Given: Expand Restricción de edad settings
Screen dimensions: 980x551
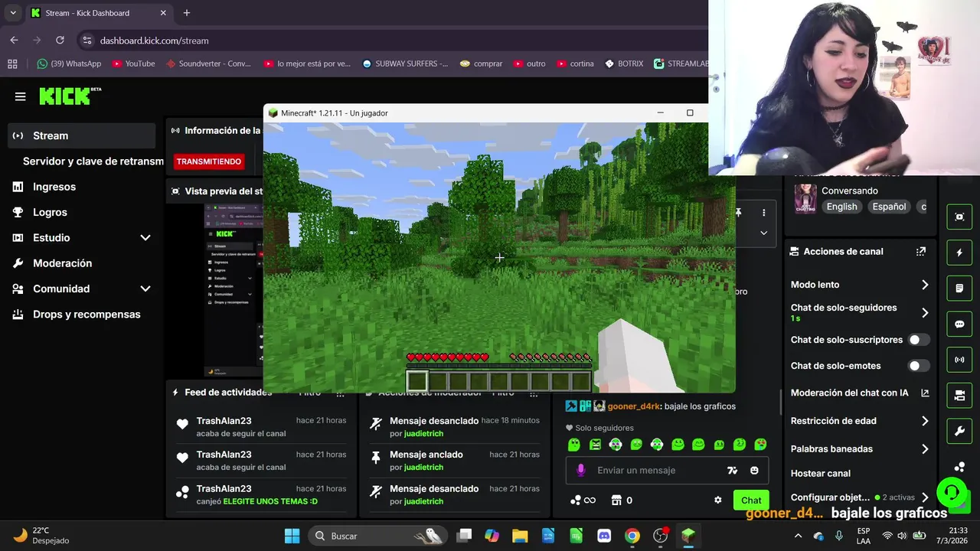Looking at the screenshot, I should pyautogui.click(x=925, y=421).
